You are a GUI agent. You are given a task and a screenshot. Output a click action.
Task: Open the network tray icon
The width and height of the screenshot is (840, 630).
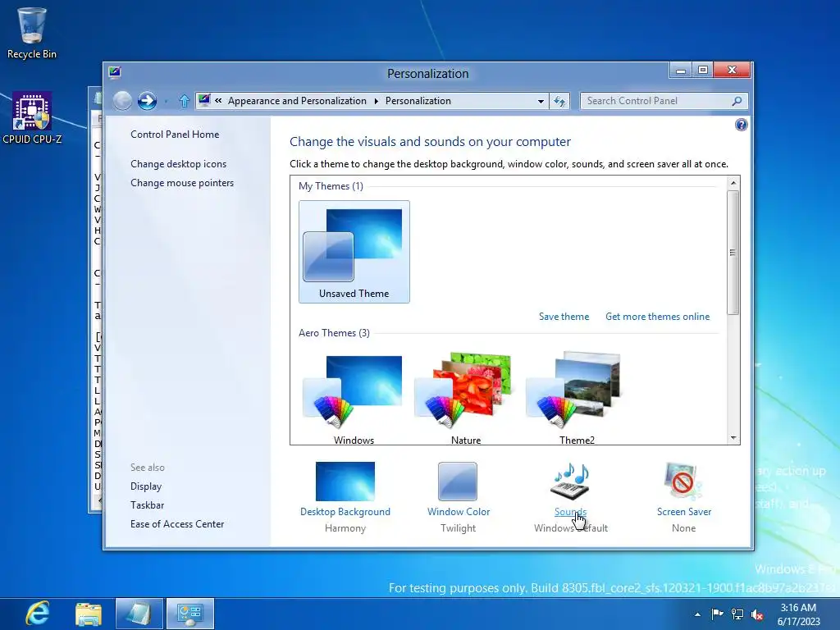coord(737,614)
